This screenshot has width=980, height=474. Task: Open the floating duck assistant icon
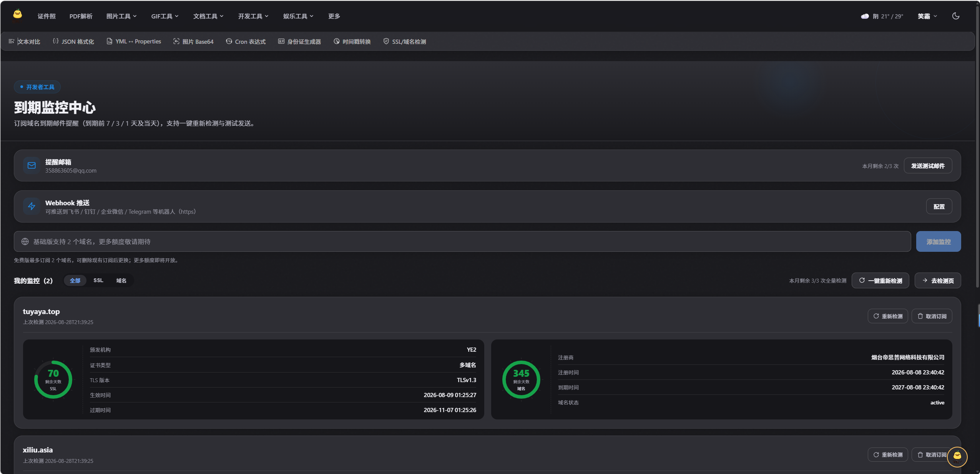tap(957, 456)
